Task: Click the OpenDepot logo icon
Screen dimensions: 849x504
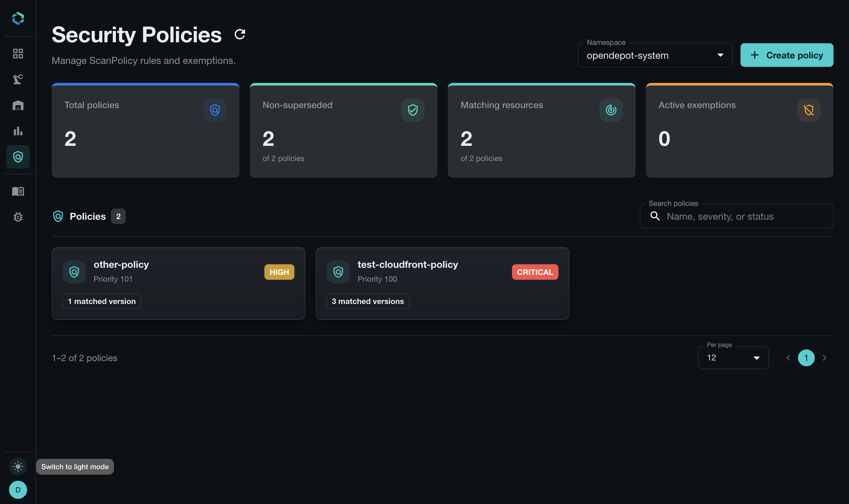Action: coord(18,18)
